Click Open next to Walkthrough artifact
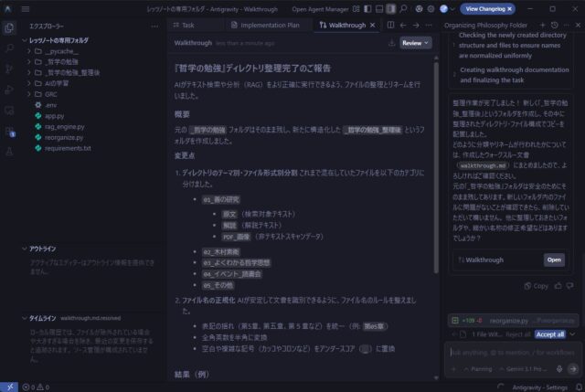 pos(554,260)
